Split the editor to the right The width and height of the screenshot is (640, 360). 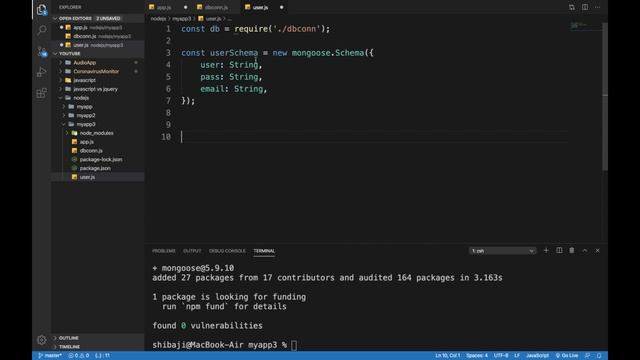click(x=585, y=7)
